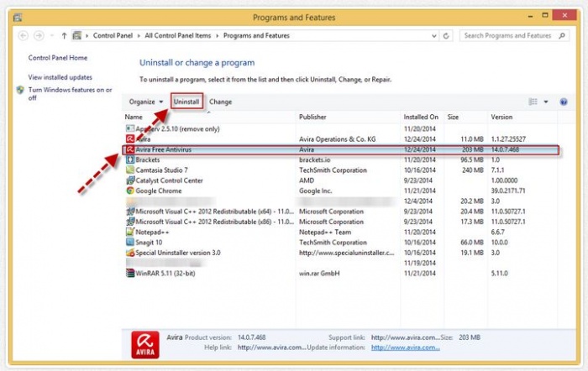
Task: Click the WinRAR 5.11 icon
Action: tap(130, 273)
